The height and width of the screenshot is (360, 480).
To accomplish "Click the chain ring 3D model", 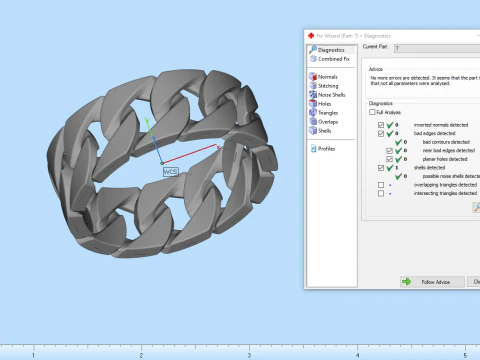I will [162, 163].
